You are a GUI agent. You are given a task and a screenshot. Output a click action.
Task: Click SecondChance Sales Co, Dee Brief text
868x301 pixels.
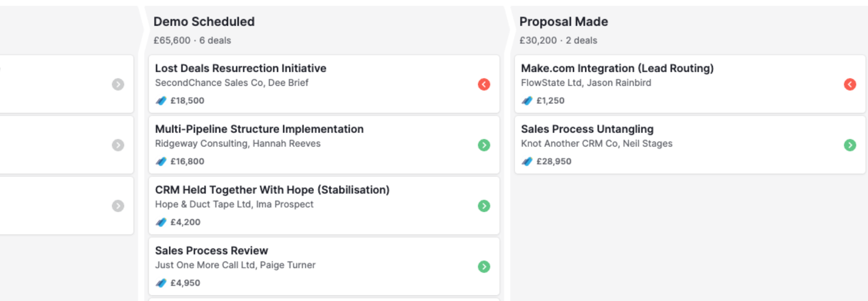232,83
